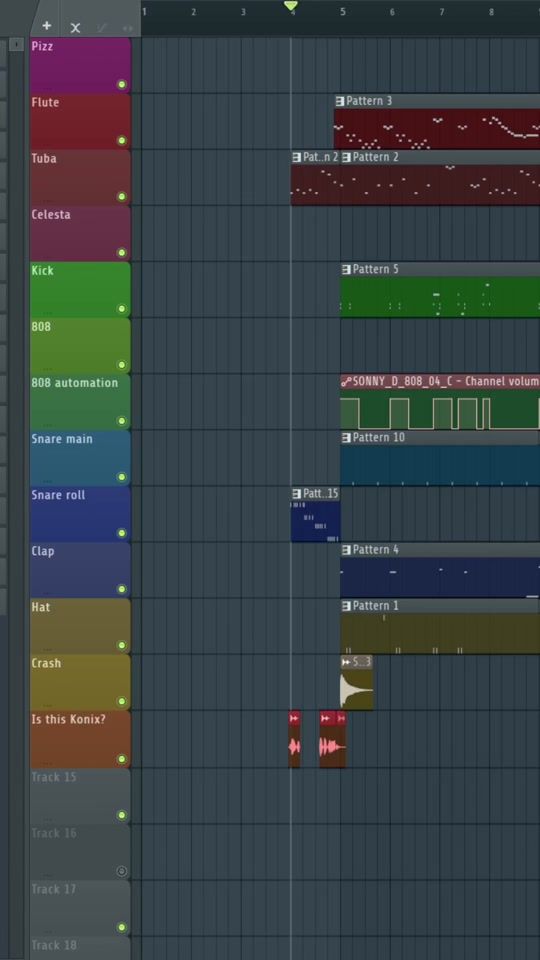Select the Snare roll Patt..15 note area

tap(315, 522)
